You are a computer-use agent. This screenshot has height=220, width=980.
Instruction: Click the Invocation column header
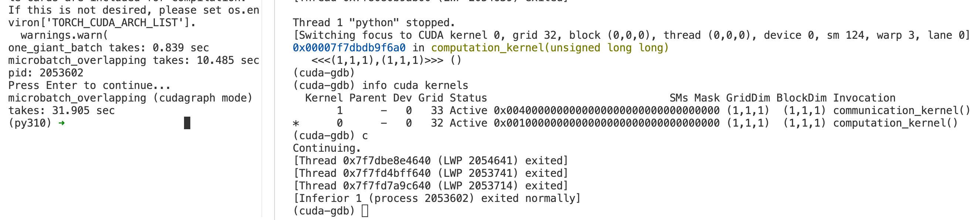[x=864, y=98]
